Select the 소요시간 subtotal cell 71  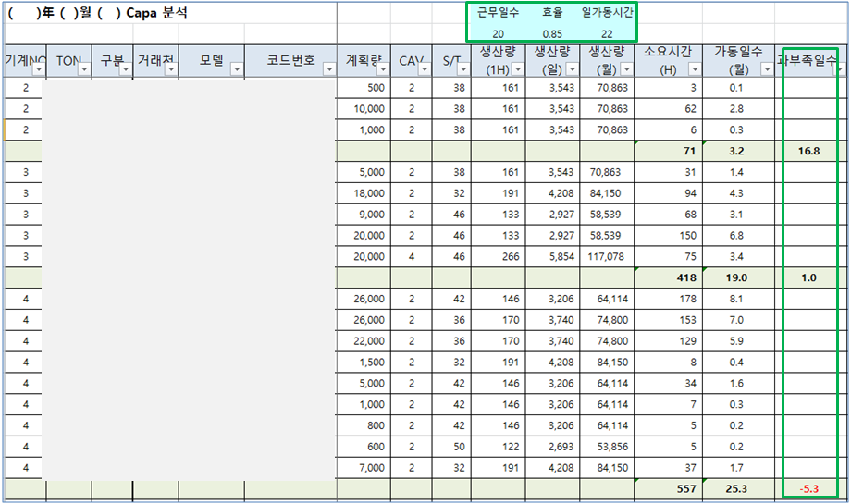tap(668, 151)
